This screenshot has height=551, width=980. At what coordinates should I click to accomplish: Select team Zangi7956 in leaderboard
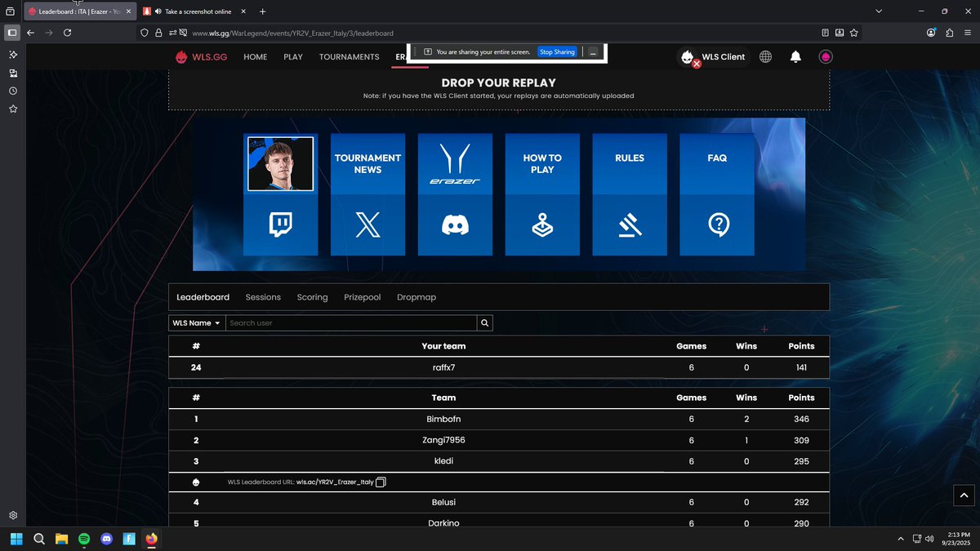point(443,440)
